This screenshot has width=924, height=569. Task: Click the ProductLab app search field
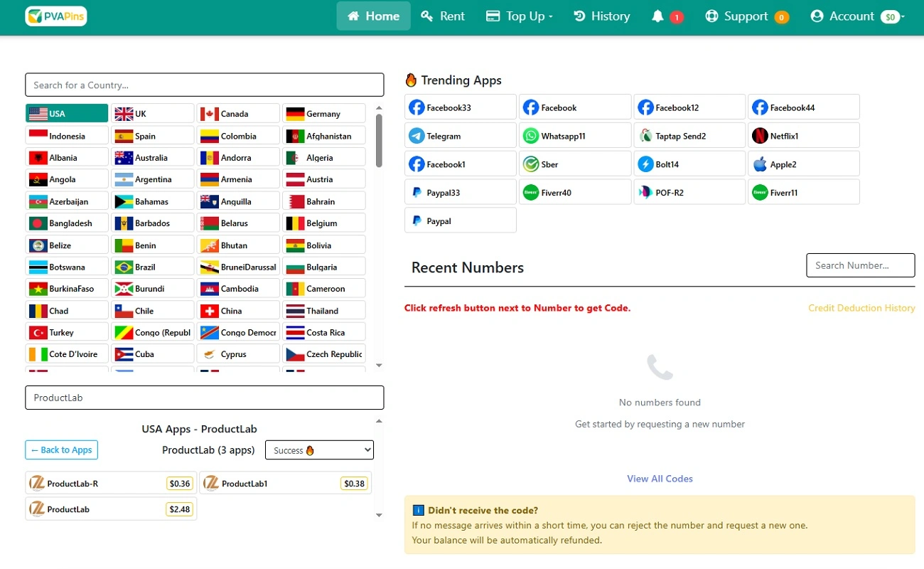205,398
